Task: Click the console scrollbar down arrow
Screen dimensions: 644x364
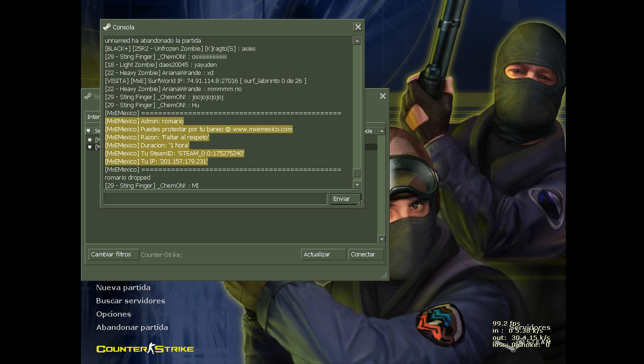Action: click(357, 185)
